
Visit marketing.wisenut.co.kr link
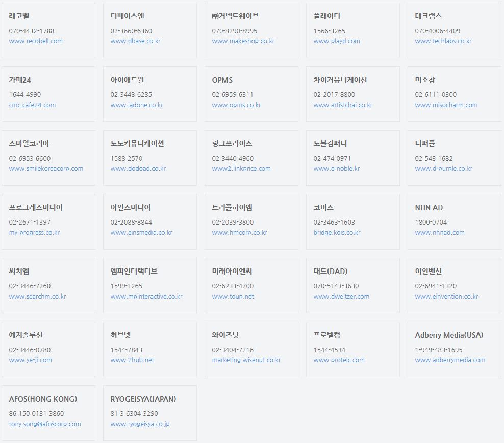[246, 360]
